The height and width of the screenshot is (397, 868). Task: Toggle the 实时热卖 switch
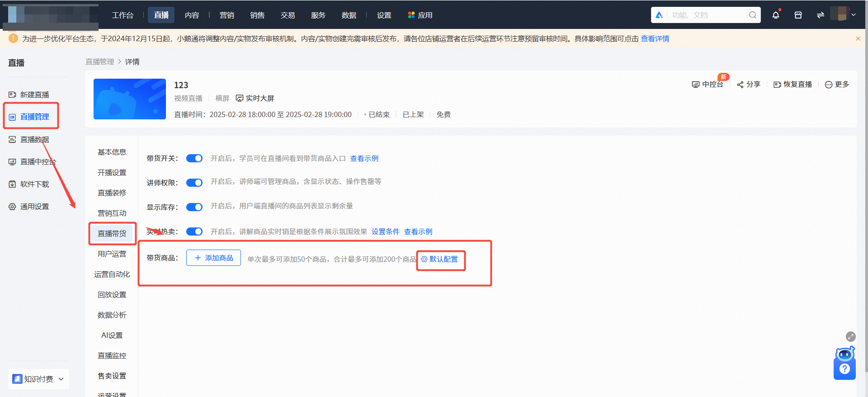click(x=194, y=232)
